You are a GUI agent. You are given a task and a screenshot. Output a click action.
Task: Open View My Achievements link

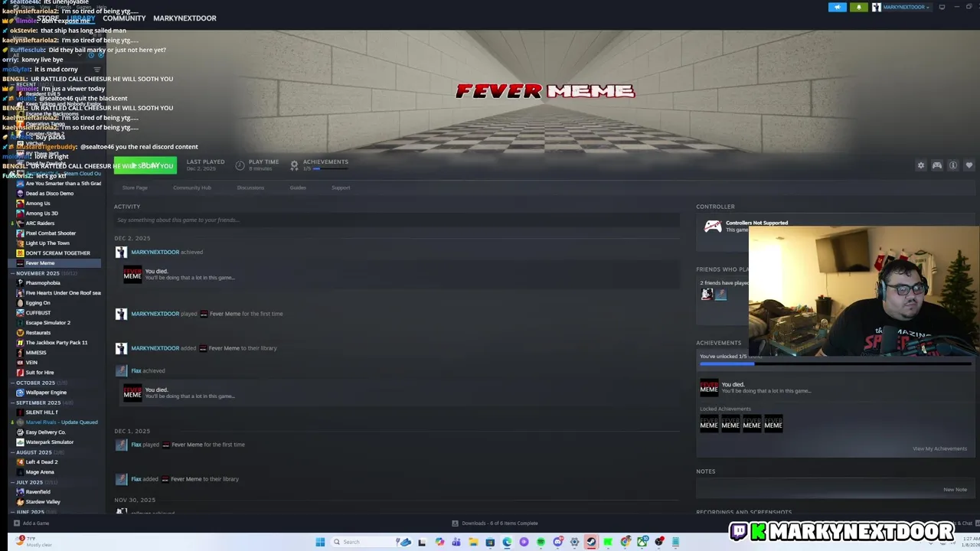(939, 448)
